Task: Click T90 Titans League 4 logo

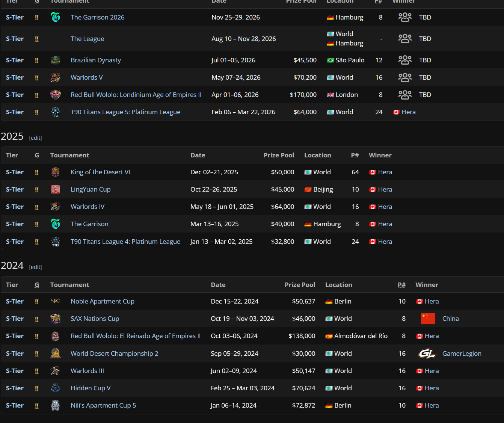Action: click(56, 242)
